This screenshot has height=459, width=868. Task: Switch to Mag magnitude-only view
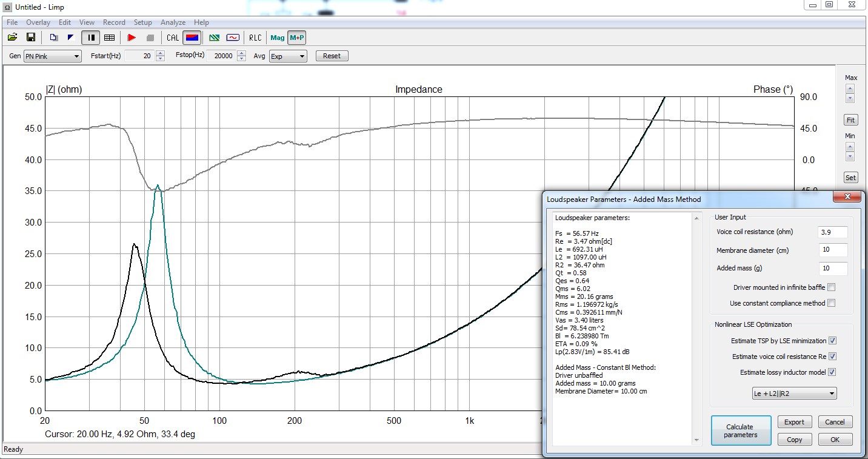[x=278, y=38]
